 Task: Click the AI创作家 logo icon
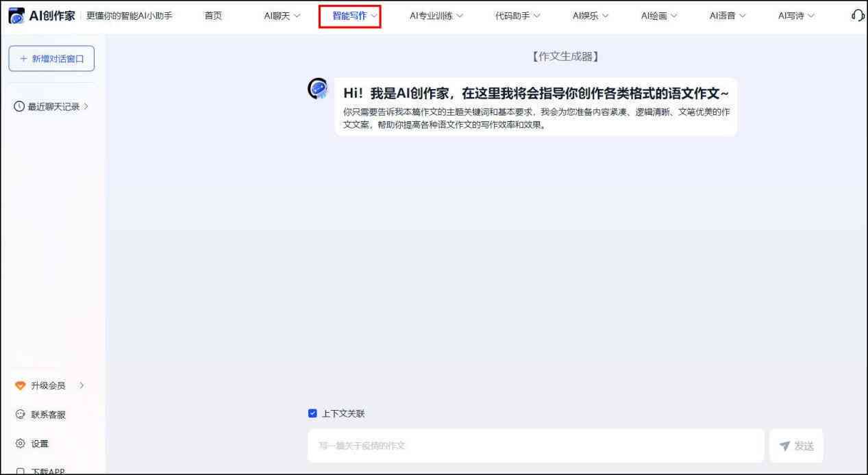point(16,16)
